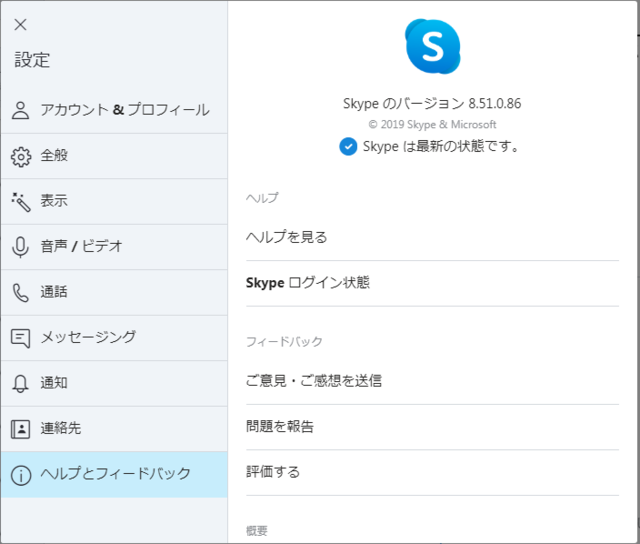This screenshot has height=544, width=640.
Task: Click the Skype は最新の状態です。 status text
Action: tap(441, 146)
